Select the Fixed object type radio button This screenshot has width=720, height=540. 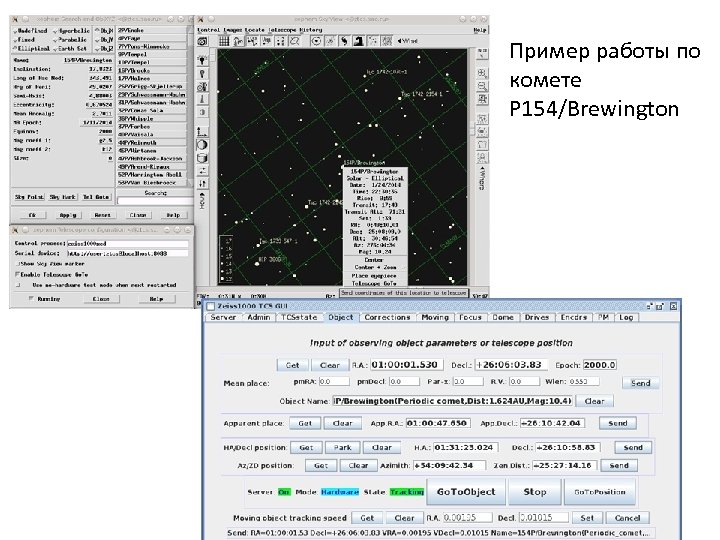[x=24, y=39]
